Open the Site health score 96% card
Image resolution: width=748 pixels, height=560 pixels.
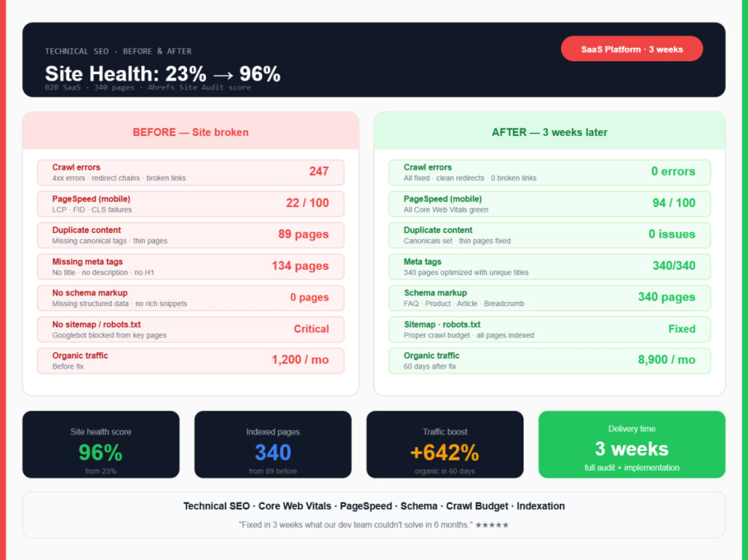(101, 445)
